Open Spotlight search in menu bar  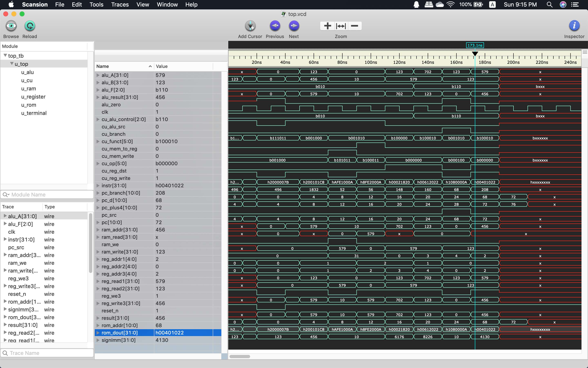[x=549, y=5]
